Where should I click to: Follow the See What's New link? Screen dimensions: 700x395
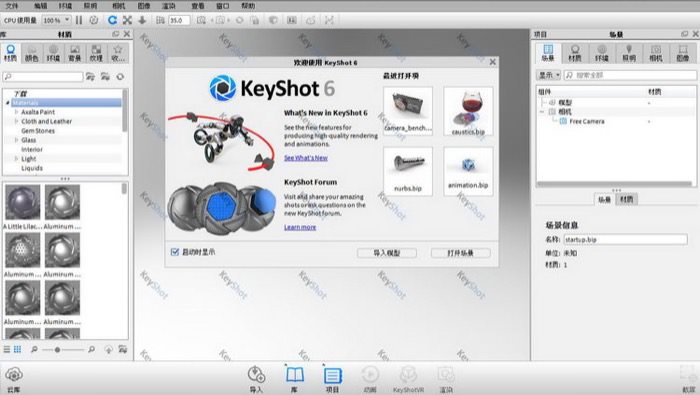coord(306,158)
